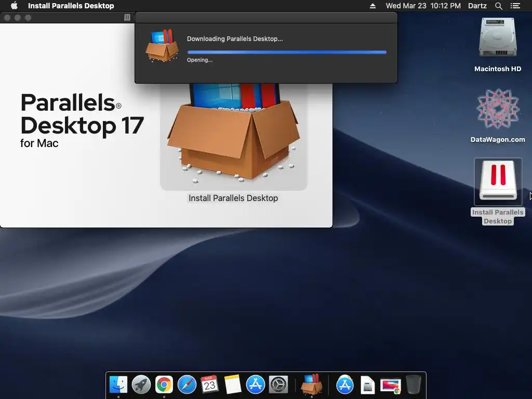Viewport: 532px width, 399px height.
Task: Open Spotlight search
Action: [498, 6]
